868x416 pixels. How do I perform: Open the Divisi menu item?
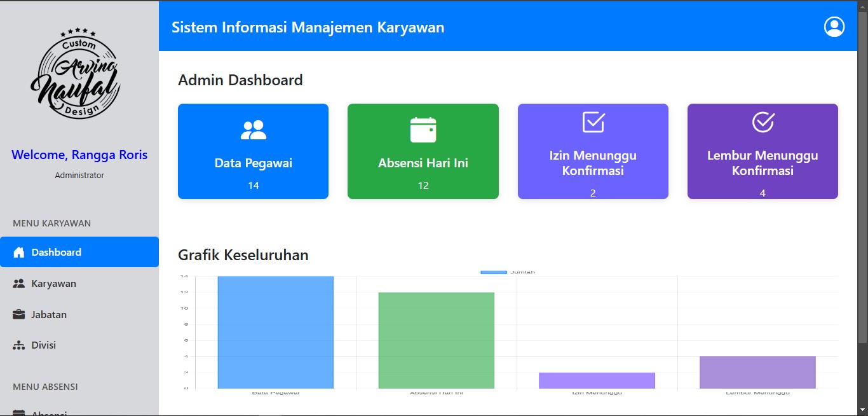point(79,345)
